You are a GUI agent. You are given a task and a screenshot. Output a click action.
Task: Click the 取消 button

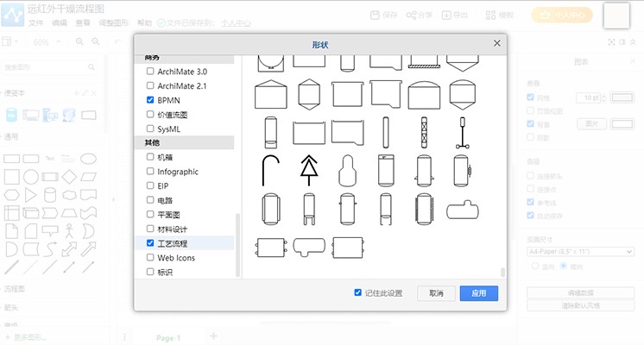pos(436,293)
